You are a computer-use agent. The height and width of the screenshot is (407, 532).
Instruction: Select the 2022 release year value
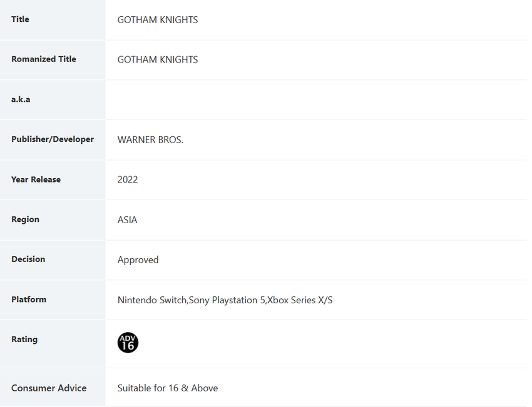click(x=128, y=180)
